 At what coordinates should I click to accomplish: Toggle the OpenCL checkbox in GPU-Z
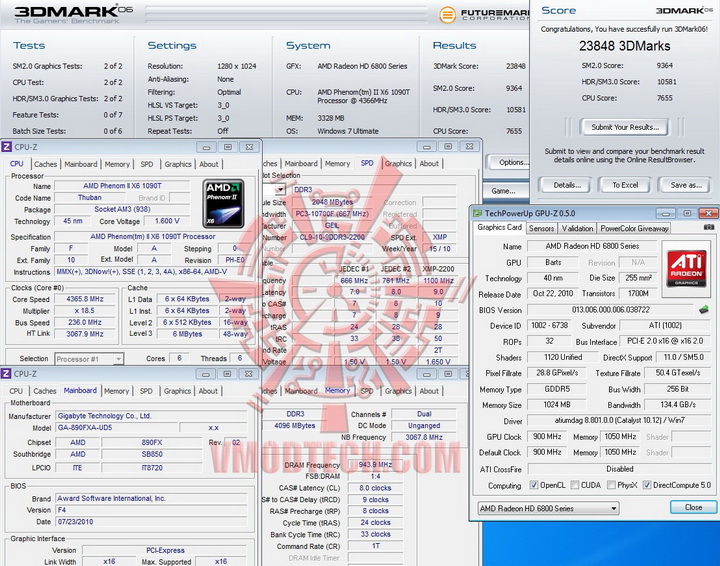[534, 485]
